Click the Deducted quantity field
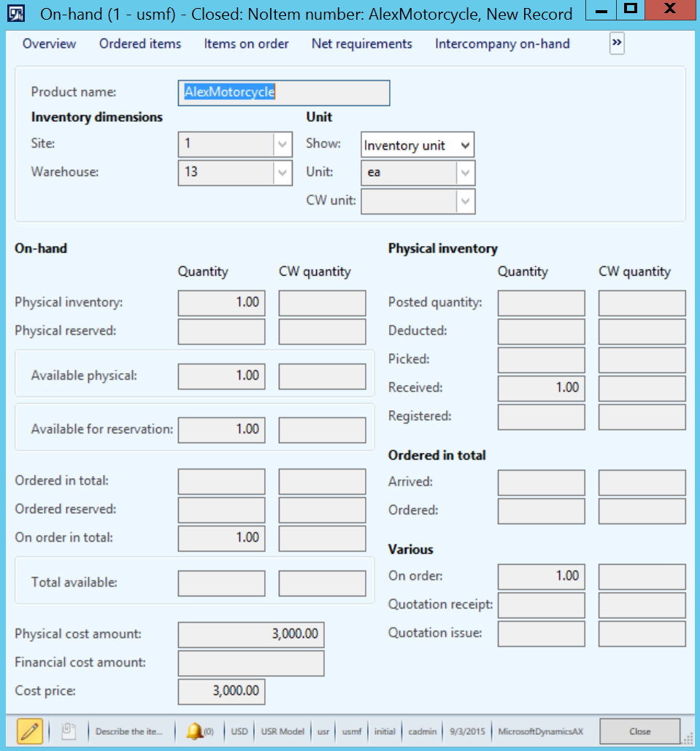The width and height of the screenshot is (700, 751). tap(542, 331)
